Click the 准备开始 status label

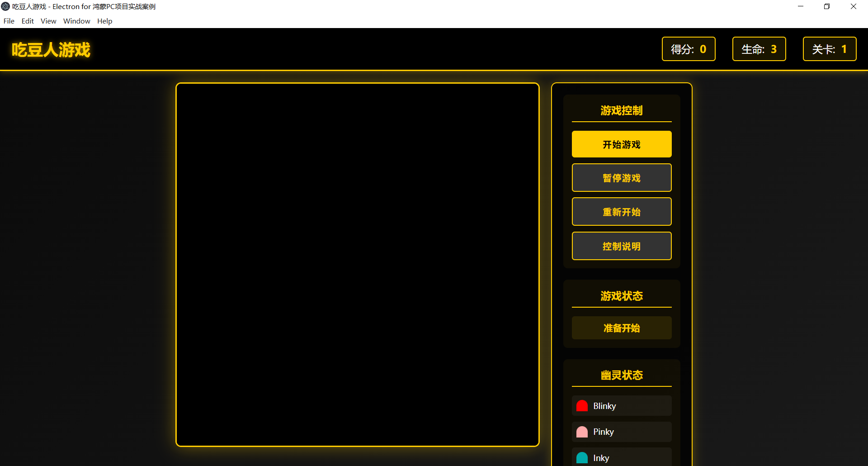622,328
